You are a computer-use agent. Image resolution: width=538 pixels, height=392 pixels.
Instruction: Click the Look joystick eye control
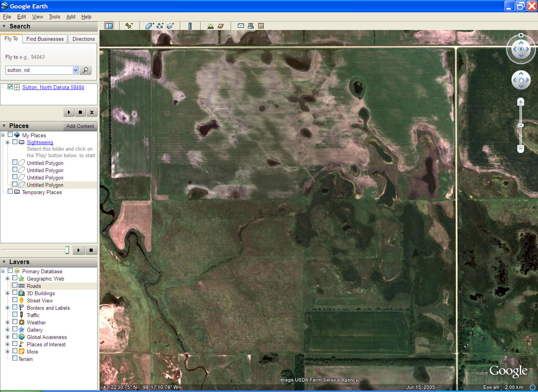coord(521,49)
